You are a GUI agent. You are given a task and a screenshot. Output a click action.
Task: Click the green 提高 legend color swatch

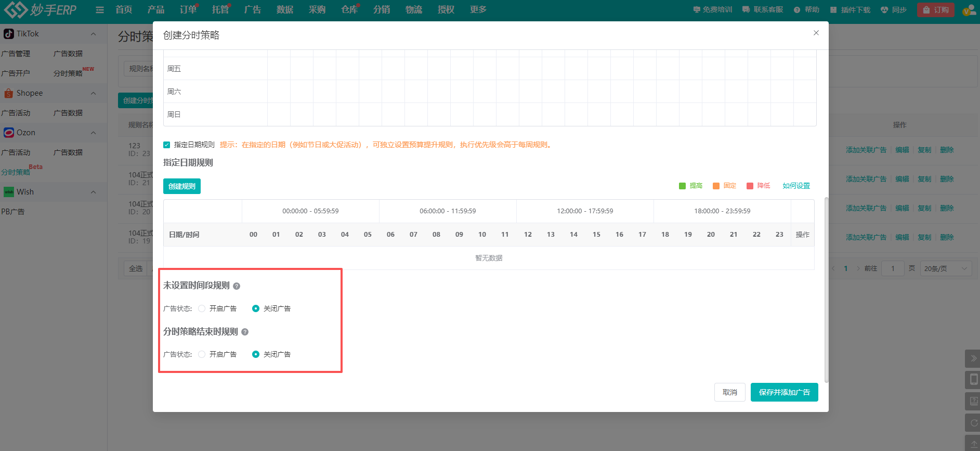point(682,186)
